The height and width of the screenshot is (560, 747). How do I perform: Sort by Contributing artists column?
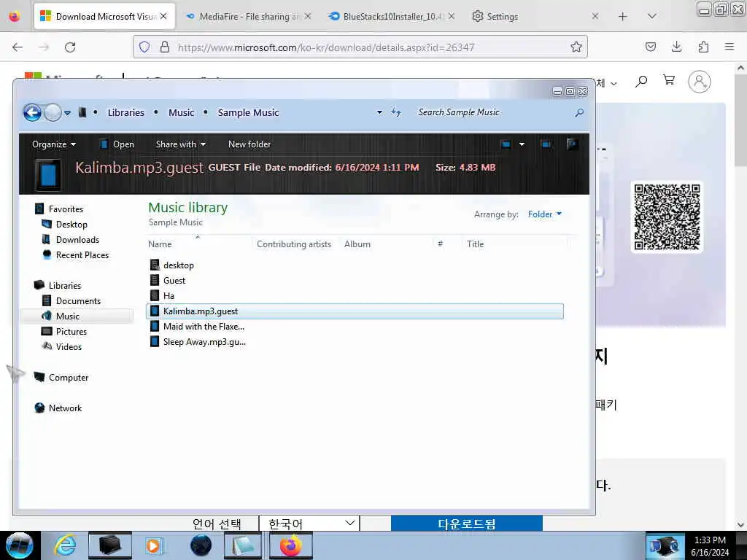point(294,244)
